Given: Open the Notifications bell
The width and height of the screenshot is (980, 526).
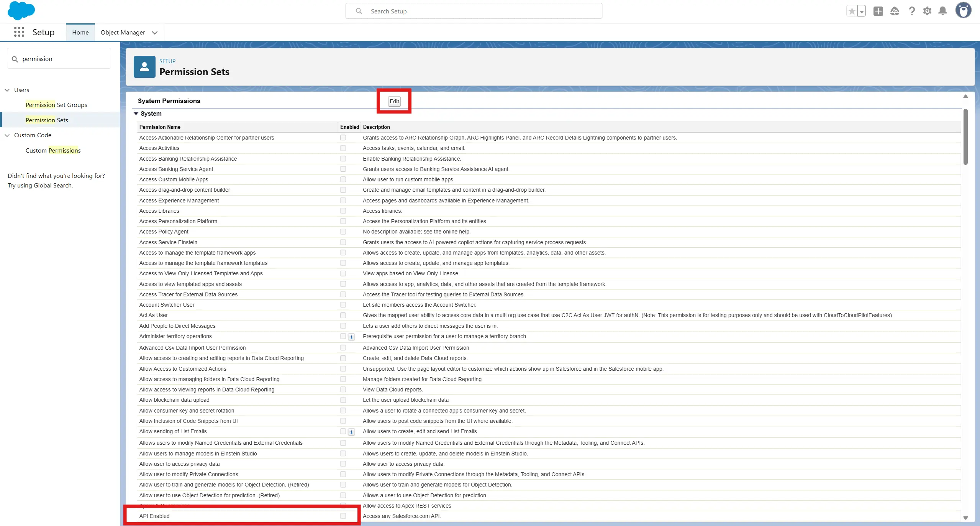Looking at the screenshot, I should click(x=943, y=11).
